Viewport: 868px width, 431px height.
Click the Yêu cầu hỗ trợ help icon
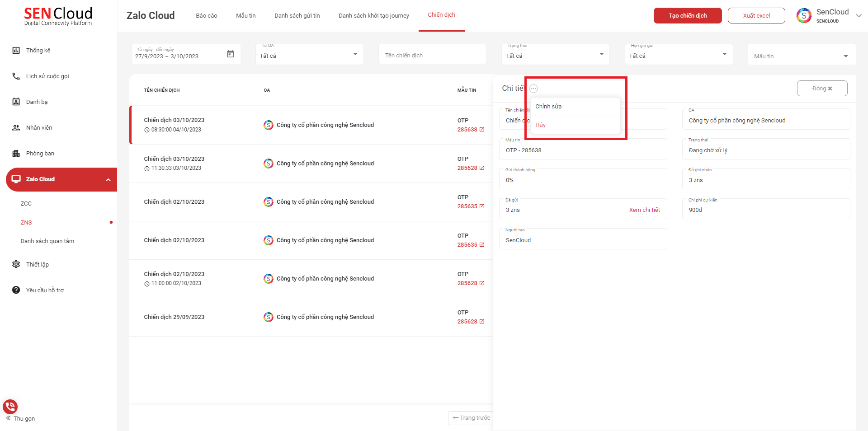[16, 290]
